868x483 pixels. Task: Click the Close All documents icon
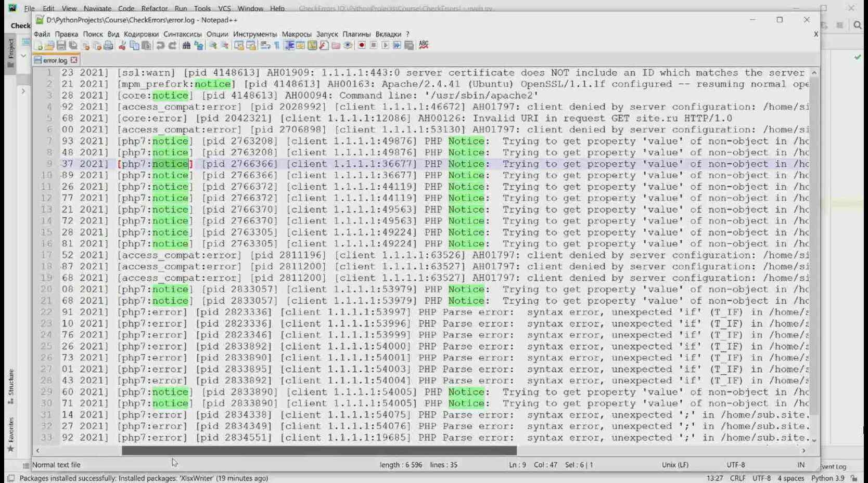coord(97,45)
